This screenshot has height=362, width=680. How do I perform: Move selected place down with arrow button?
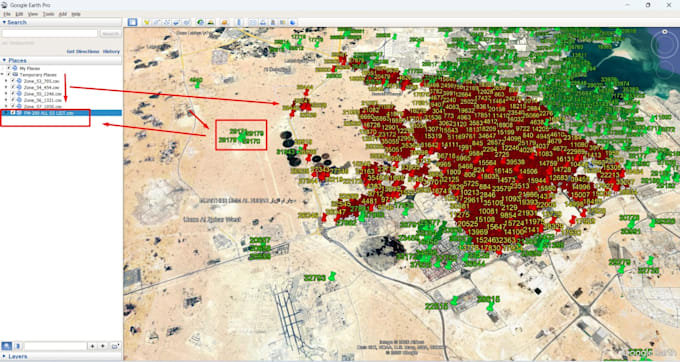point(103,346)
